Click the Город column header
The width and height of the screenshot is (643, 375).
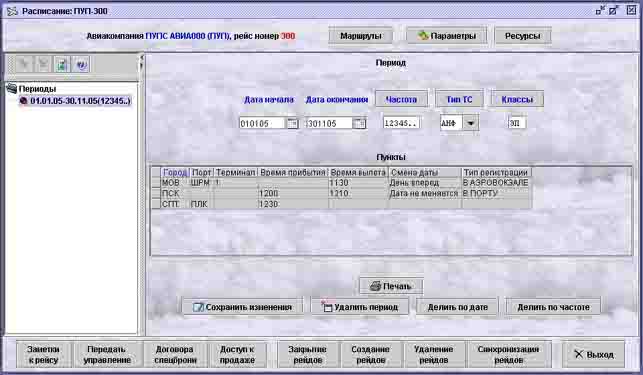(x=175, y=172)
